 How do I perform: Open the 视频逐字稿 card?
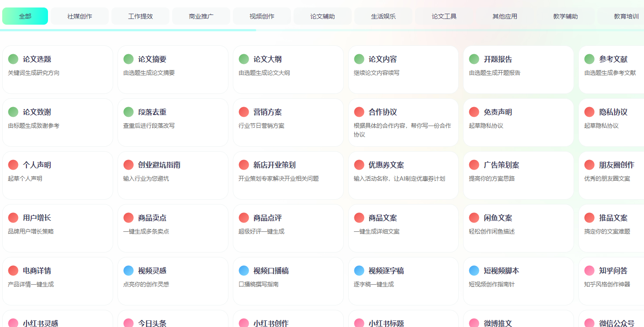pos(403,281)
